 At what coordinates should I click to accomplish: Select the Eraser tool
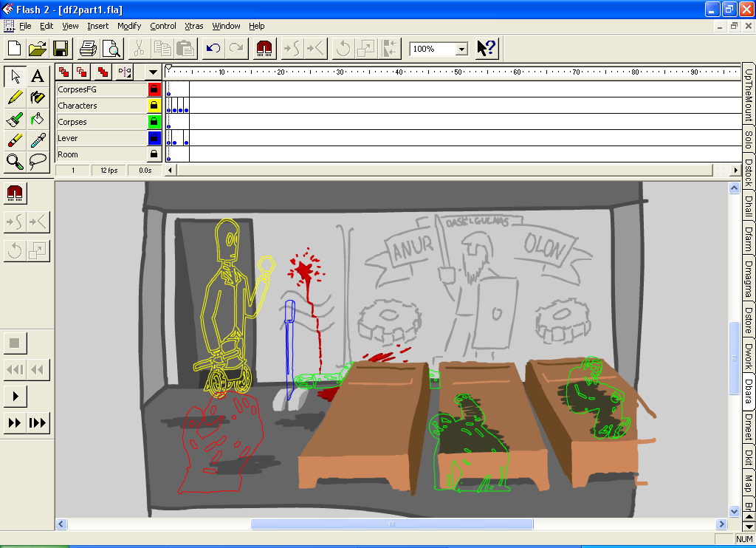point(15,140)
